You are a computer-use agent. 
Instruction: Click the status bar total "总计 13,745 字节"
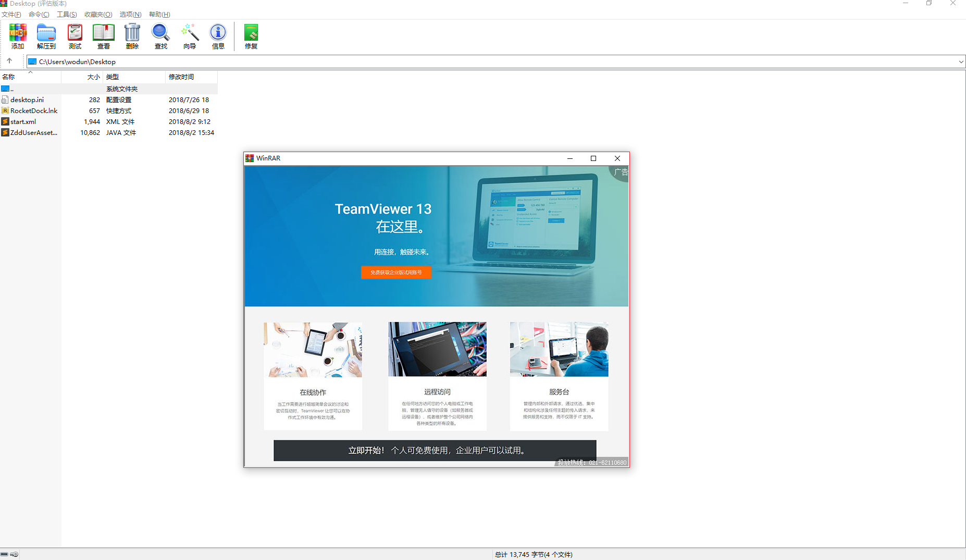(x=519, y=554)
